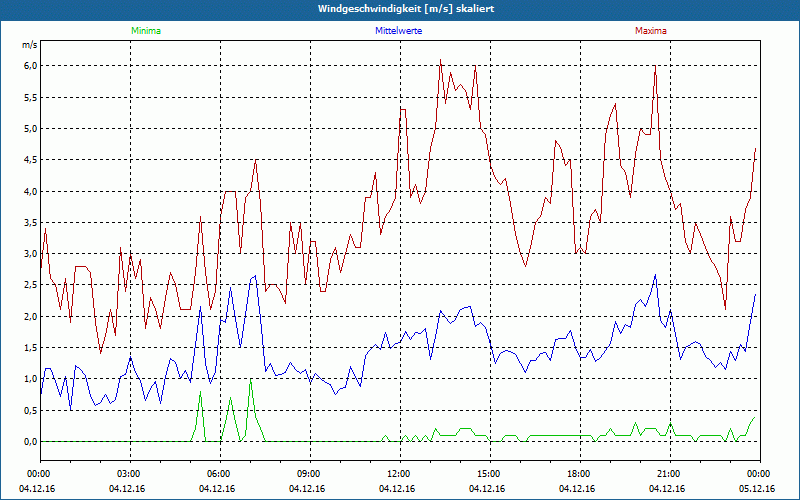This screenshot has width=800, height=500.
Task: Click the 03:00 time axis label
Action: [131, 474]
